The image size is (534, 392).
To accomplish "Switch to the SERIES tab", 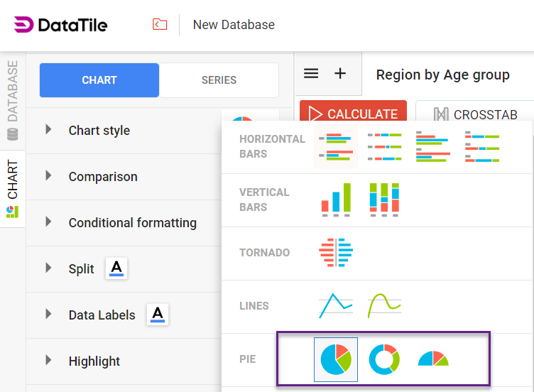I will click(x=219, y=80).
